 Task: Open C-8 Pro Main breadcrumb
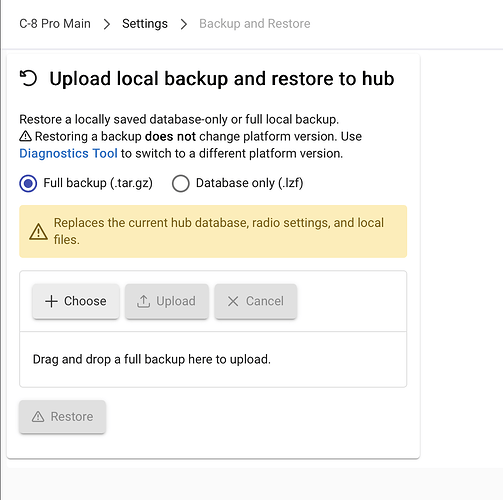(x=55, y=24)
